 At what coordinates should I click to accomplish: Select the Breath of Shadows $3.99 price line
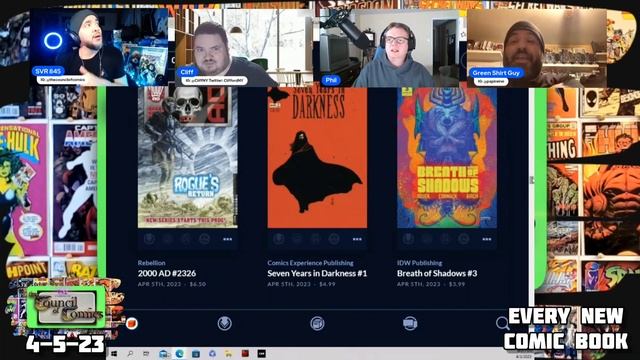pos(431,284)
